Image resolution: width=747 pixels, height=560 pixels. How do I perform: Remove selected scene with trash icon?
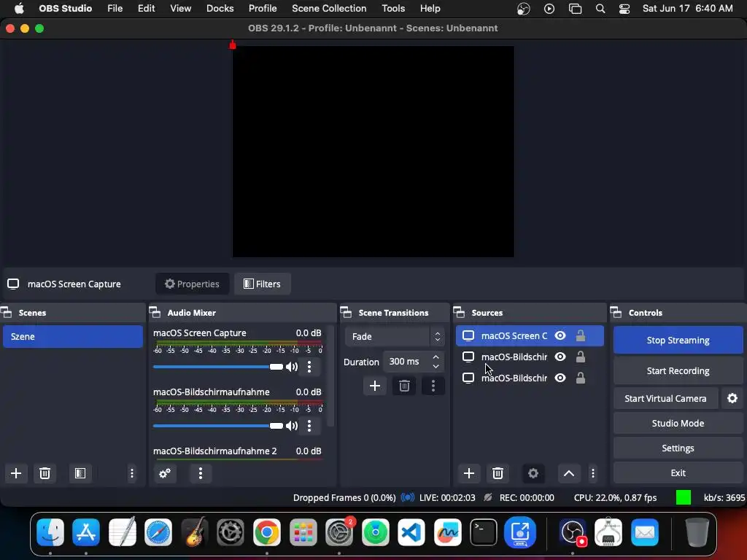[44, 473]
